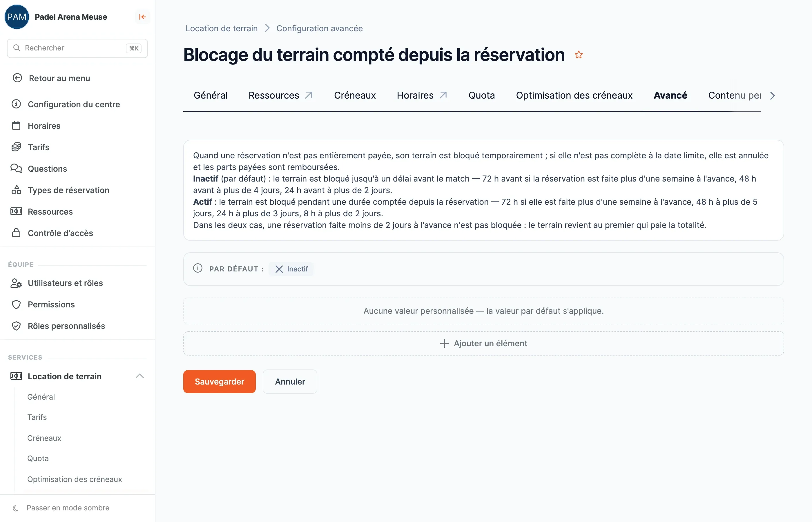
Task: Switch to the Quota tab
Action: tap(482, 95)
